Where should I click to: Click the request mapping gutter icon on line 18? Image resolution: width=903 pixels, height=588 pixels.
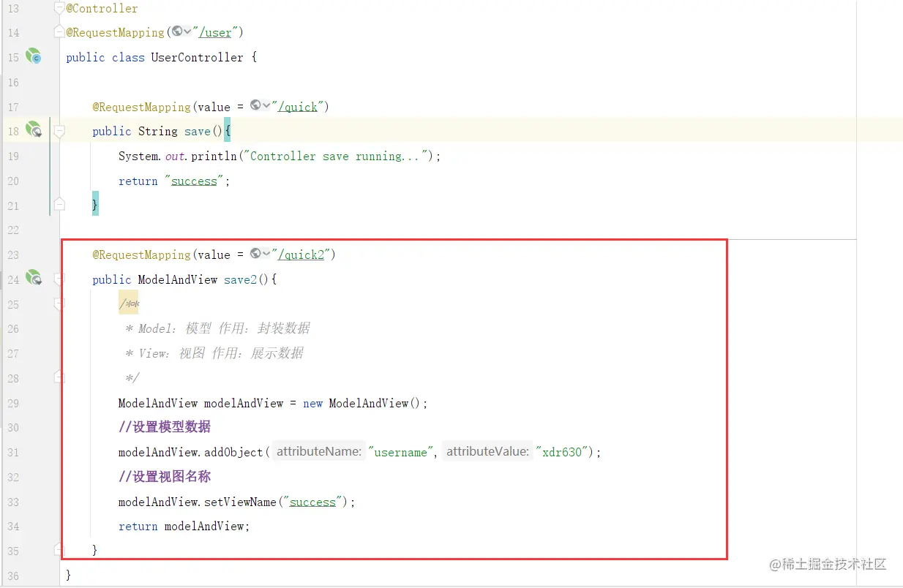tap(34, 130)
